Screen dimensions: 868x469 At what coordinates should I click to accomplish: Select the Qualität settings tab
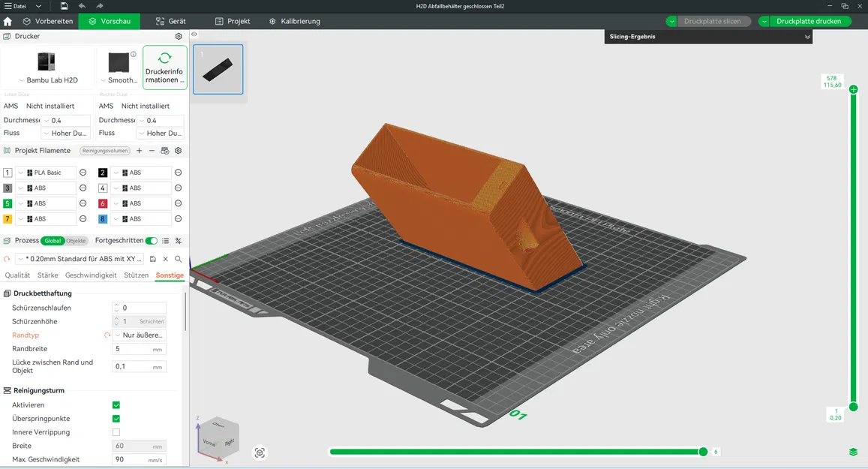click(18, 275)
